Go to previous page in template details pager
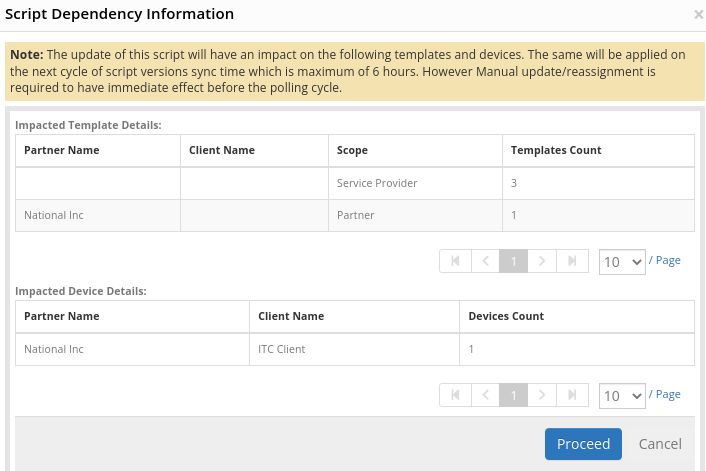 coord(484,261)
